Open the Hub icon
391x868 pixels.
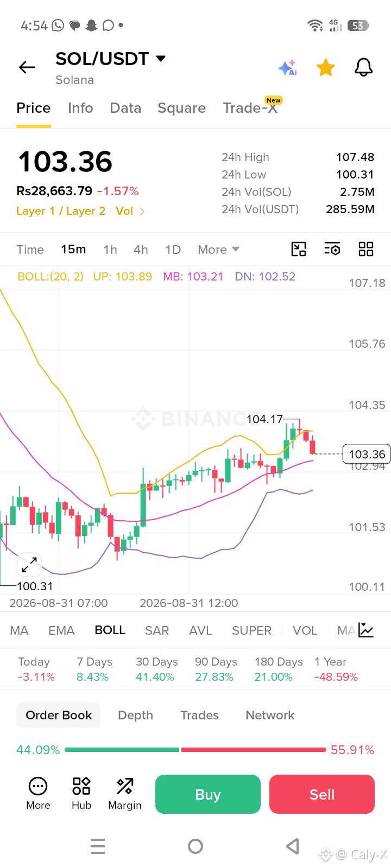81,794
